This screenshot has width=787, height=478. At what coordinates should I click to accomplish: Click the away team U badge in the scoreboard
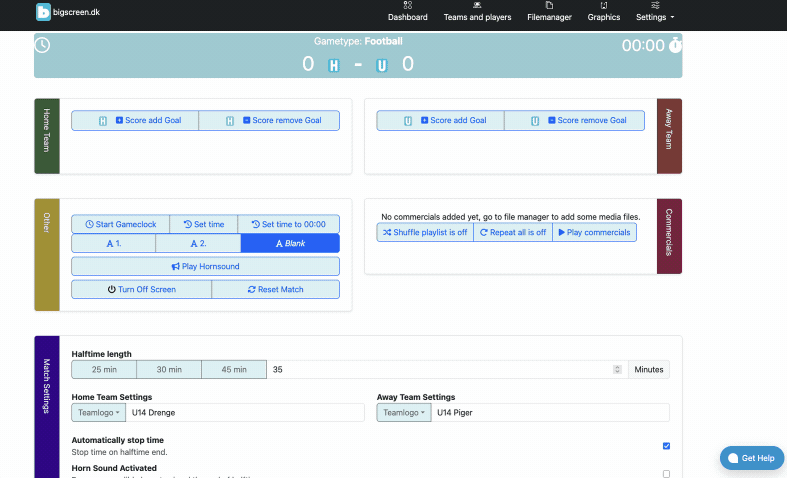381,66
